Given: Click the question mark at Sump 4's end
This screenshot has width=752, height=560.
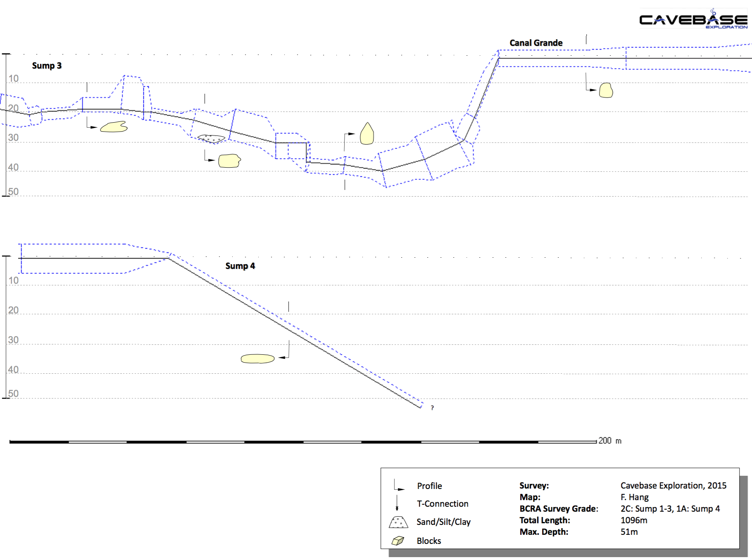Looking at the screenshot, I should (432, 408).
